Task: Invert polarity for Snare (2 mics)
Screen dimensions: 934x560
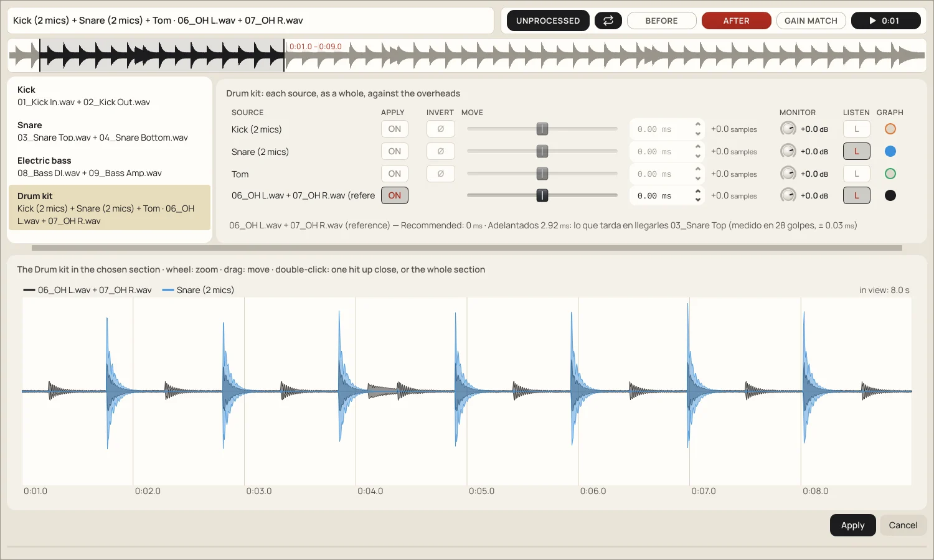Action: click(441, 151)
